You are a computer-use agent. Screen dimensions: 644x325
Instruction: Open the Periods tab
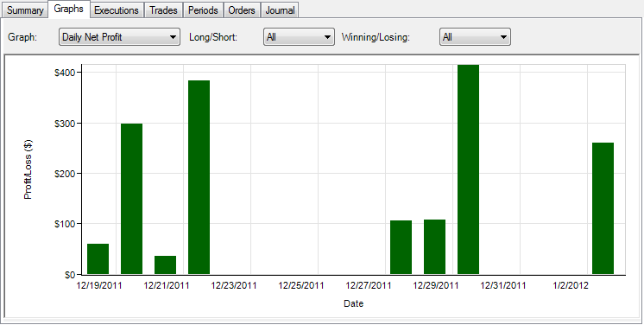tap(203, 10)
